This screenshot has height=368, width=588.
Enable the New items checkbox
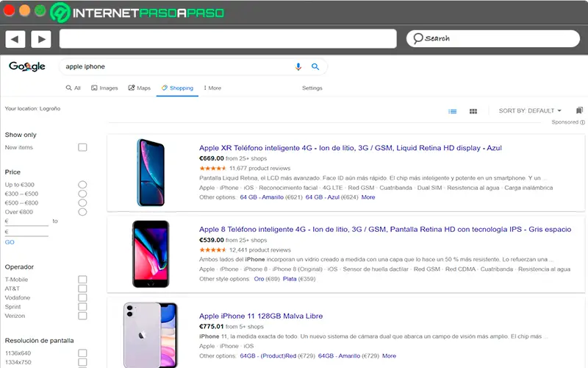point(82,147)
